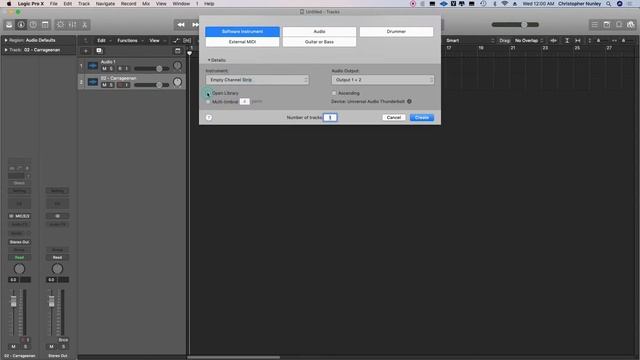This screenshot has width=640, height=360.
Task: Click the add track plus button
Action: click(x=86, y=51)
